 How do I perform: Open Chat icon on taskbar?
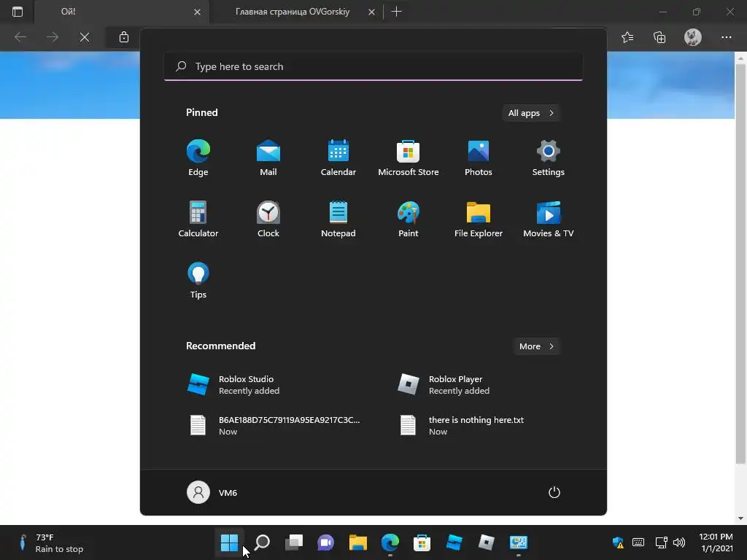point(326,542)
